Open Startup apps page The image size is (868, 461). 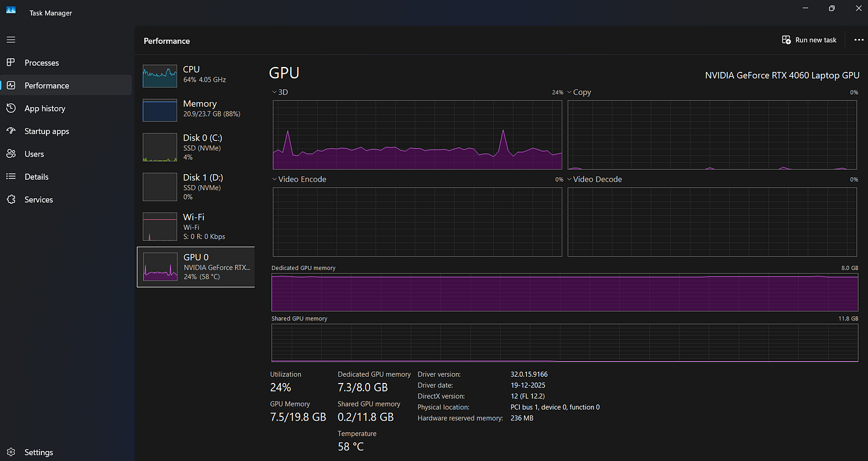tap(66, 131)
